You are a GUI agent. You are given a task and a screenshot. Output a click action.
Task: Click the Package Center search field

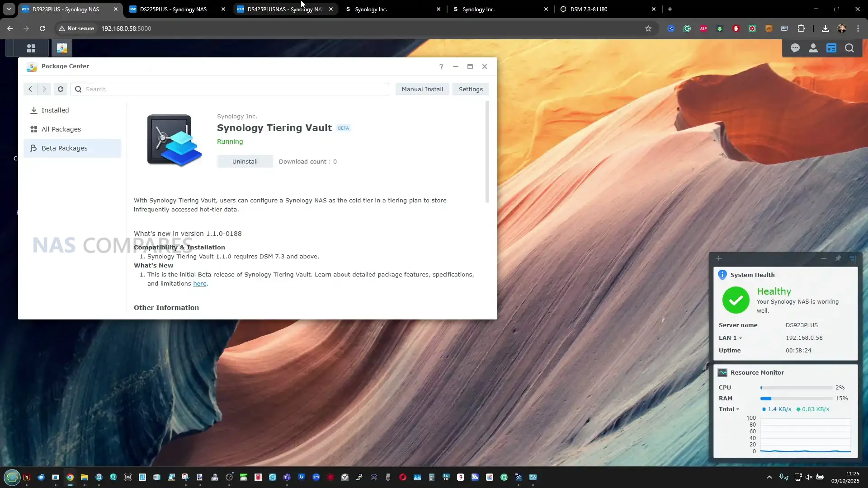click(231, 89)
